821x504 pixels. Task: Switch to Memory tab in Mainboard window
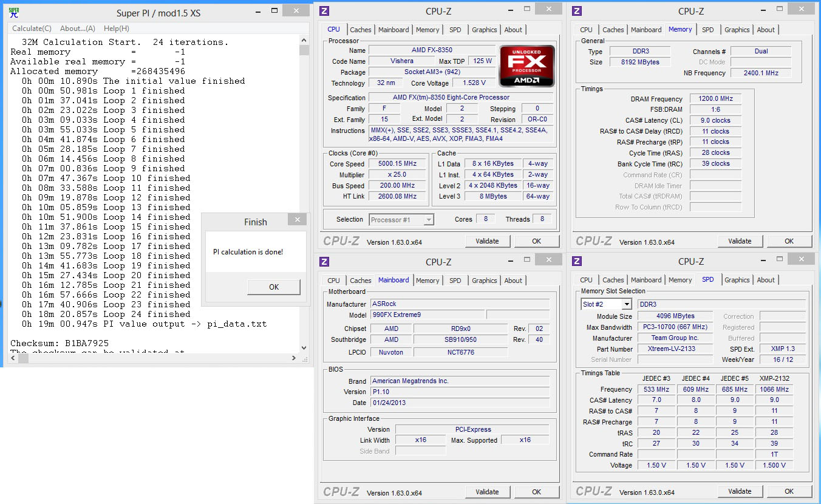(428, 281)
